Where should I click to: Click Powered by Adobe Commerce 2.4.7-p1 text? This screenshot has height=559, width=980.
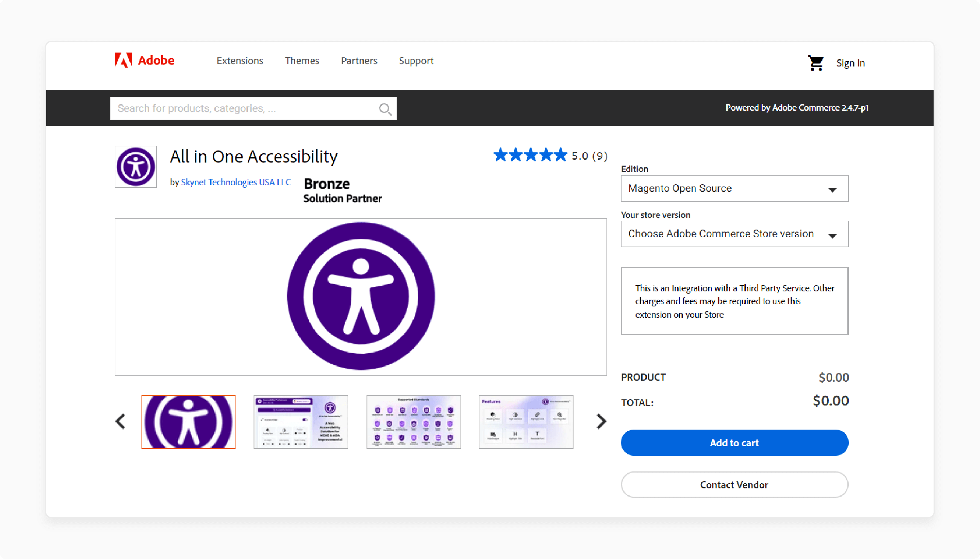coord(797,108)
